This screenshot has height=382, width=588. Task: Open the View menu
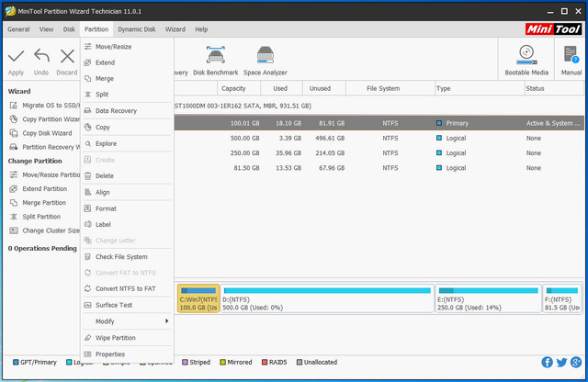click(47, 29)
